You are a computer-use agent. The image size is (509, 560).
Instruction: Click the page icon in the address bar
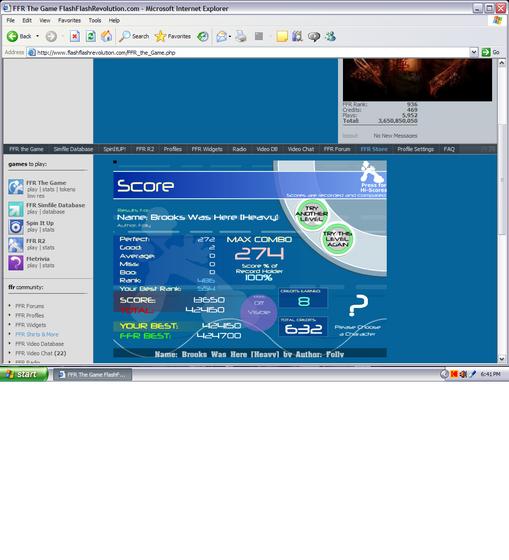[x=32, y=52]
